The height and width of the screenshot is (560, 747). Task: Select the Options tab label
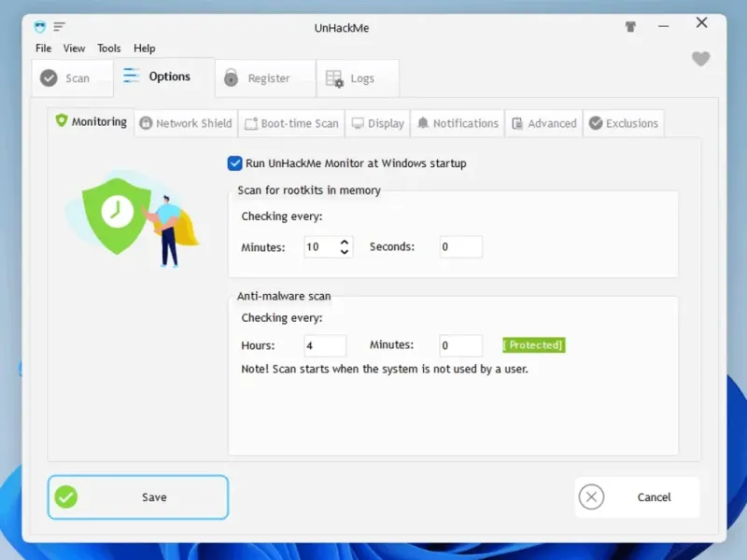[x=170, y=77]
